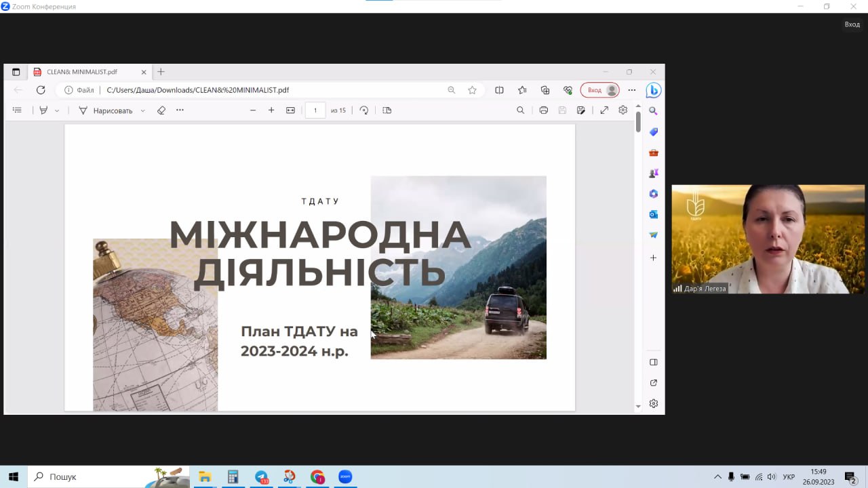Rotate the PDF page
868x488 pixels.
pyautogui.click(x=364, y=110)
